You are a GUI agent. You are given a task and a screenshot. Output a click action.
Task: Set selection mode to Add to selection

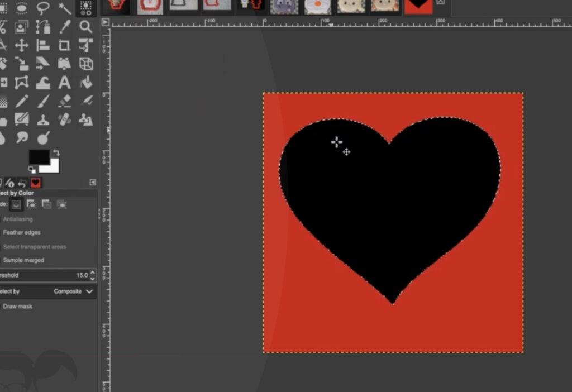click(x=31, y=204)
